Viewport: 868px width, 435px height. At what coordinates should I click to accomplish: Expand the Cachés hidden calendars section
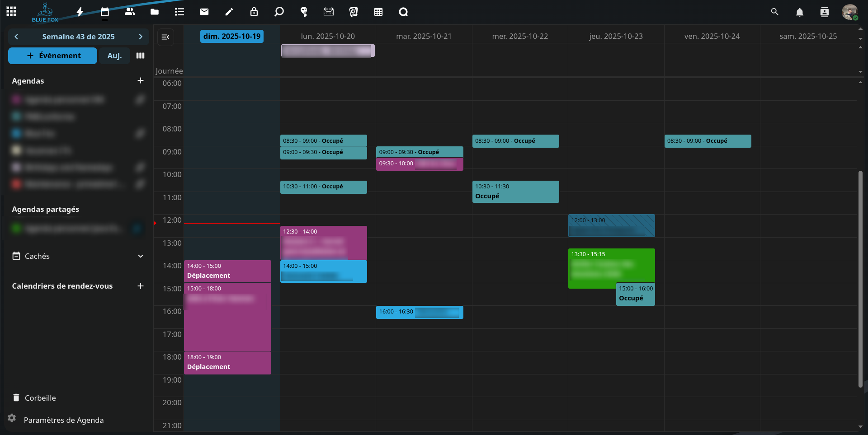[x=141, y=256]
